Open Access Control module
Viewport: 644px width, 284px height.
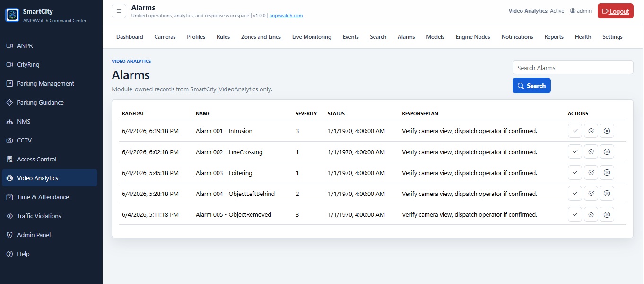pyautogui.click(x=49, y=160)
